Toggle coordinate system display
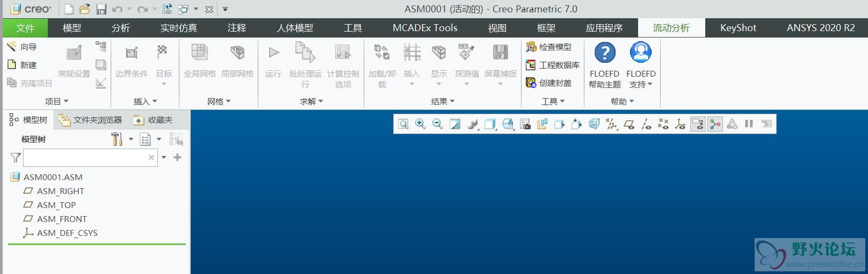Viewport: 868px width, 274px height. pos(680,124)
